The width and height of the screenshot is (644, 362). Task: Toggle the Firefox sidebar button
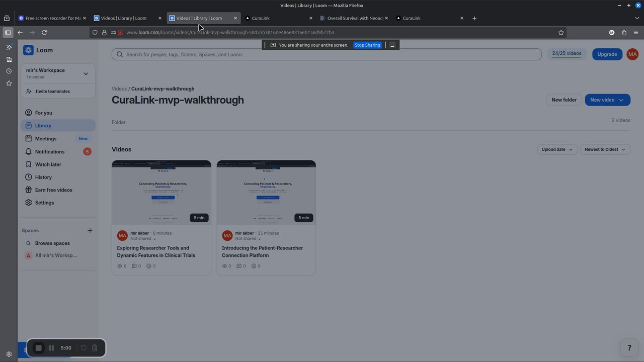coord(8,32)
